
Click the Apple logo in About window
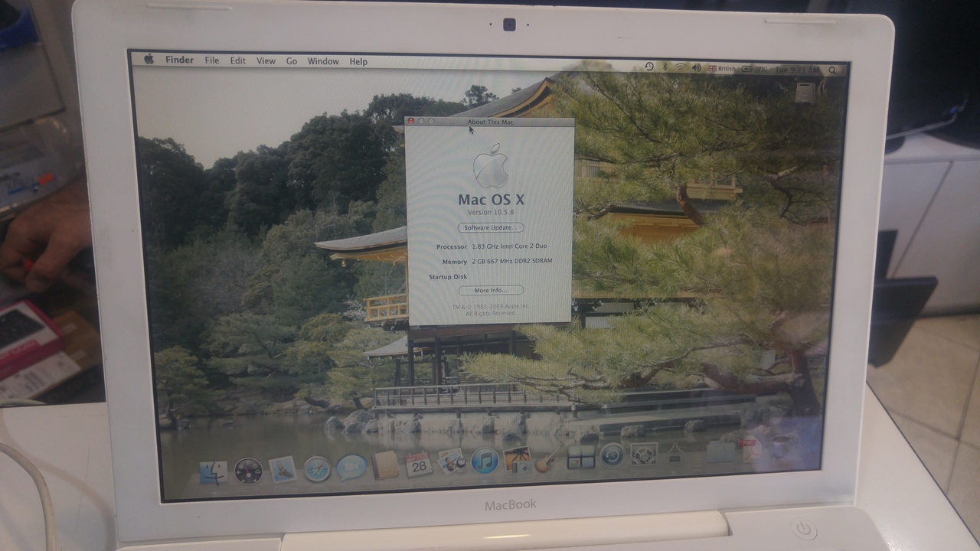[490, 166]
